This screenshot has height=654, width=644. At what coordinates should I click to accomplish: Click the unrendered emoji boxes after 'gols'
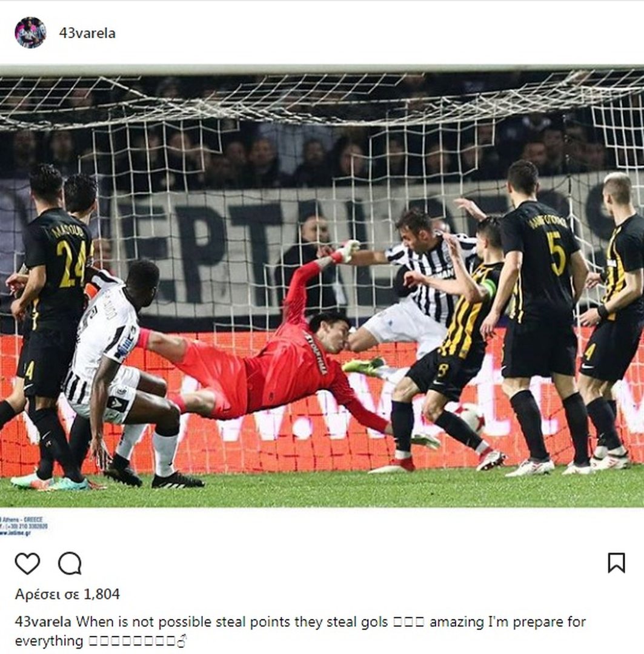408,623
